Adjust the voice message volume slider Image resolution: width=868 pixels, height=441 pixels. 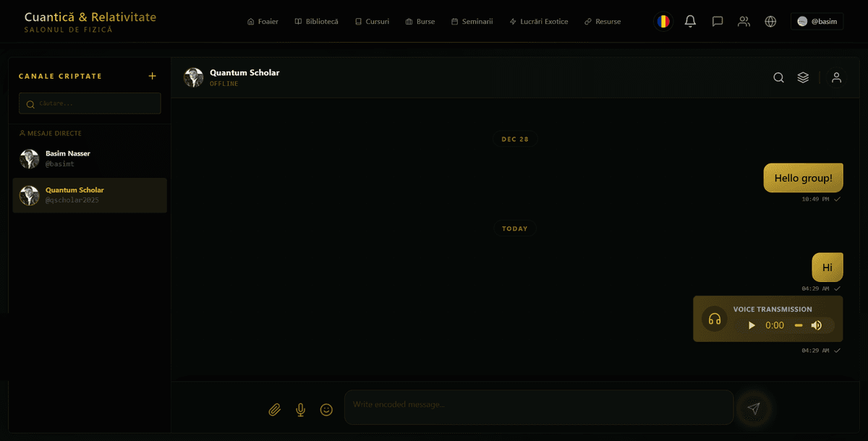799,325
